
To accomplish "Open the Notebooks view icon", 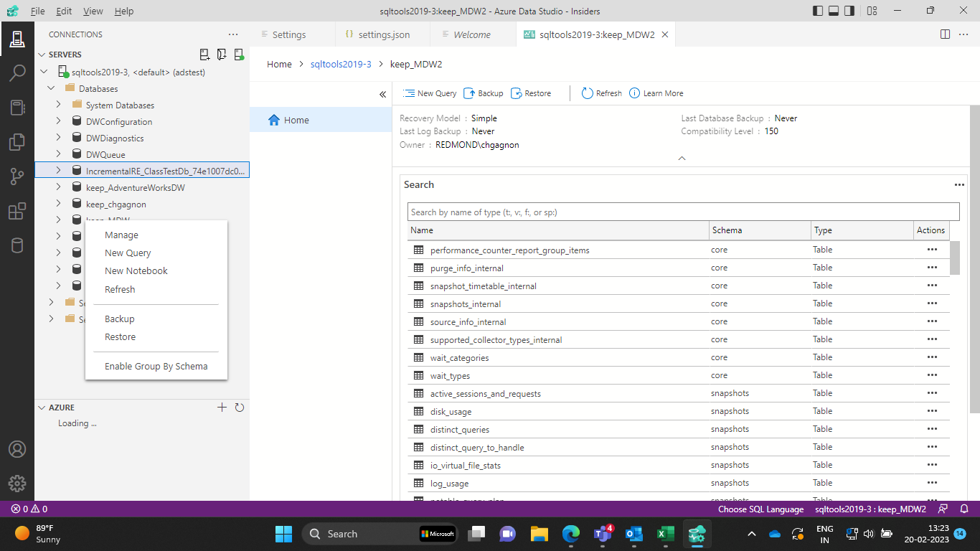I will [x=17, y=108].
